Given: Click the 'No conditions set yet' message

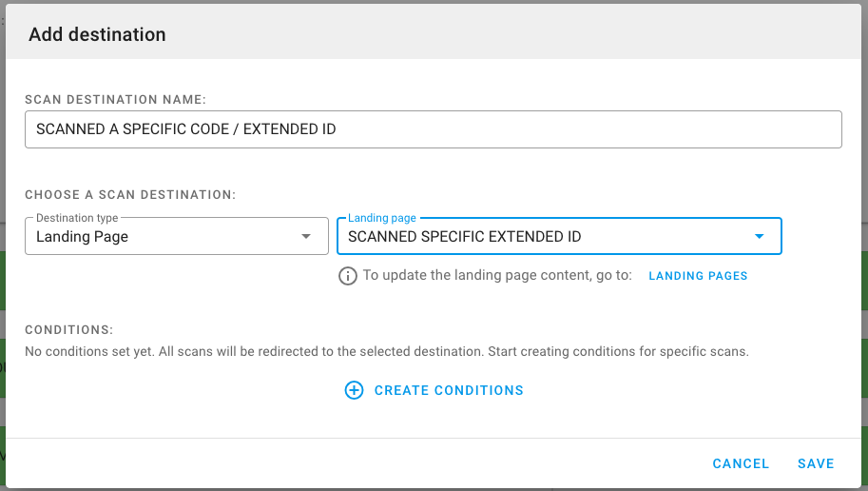Looking at the screenshot, I should [x=386, y=351].
